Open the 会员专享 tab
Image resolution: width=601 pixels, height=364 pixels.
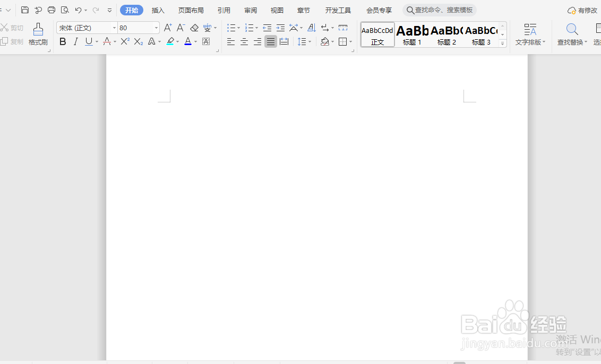click(379, 10)
